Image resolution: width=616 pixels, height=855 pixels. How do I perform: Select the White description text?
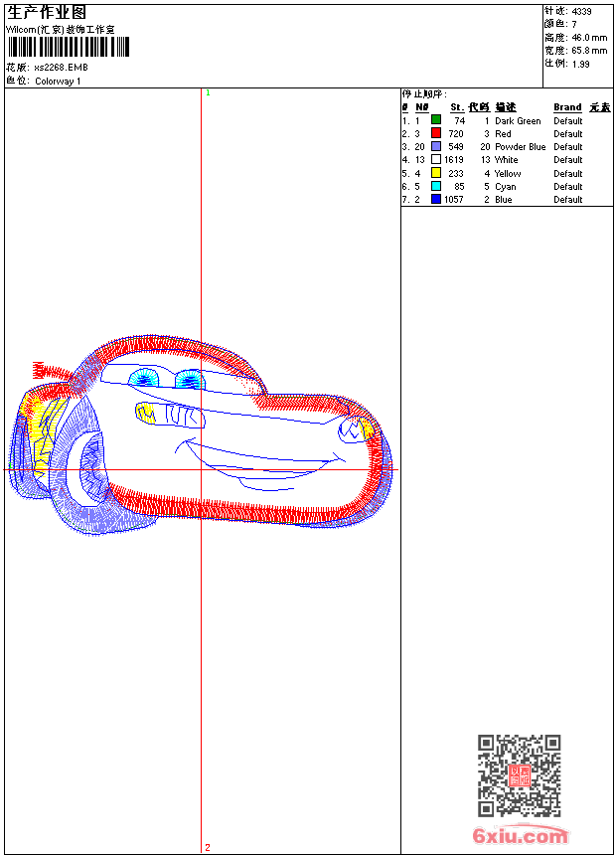click(507, 160)
